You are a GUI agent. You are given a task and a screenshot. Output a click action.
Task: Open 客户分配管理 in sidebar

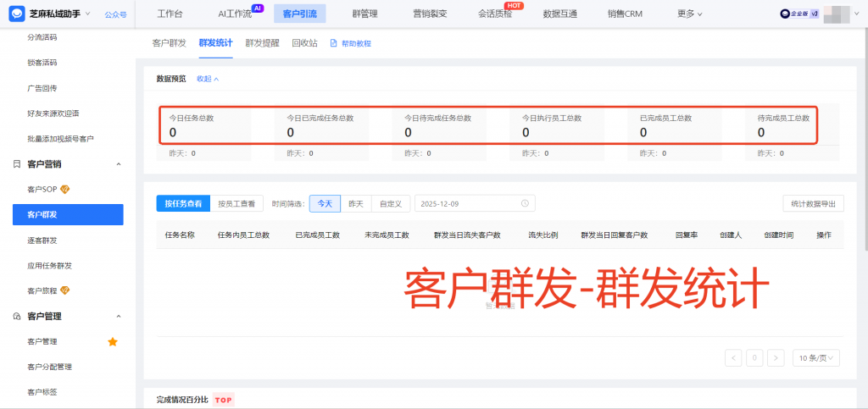coord(49,367)
